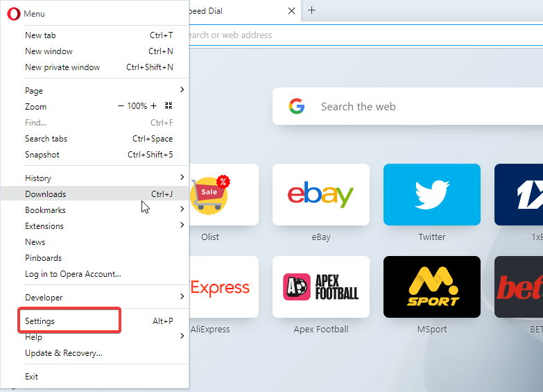
Task: Click the zoom out minus icon
Action: coord(121,106)
